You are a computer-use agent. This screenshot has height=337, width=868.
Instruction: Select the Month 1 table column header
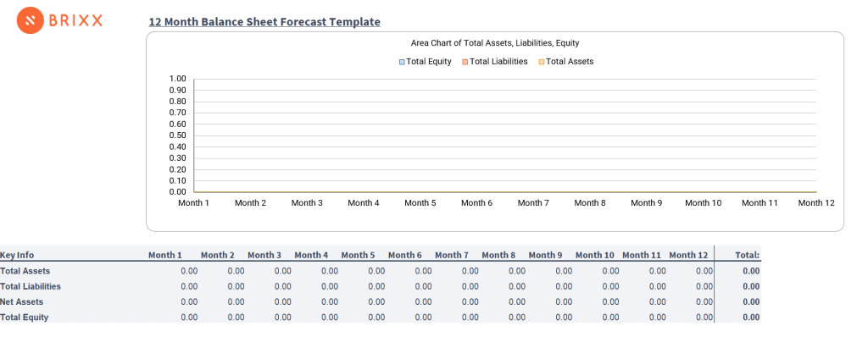(x=165, y=255)
